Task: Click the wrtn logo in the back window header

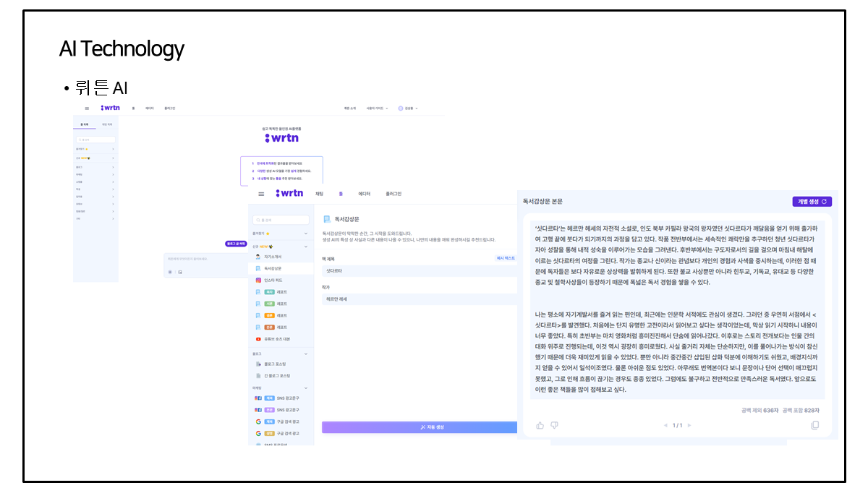Action: [x=111, y=108]
